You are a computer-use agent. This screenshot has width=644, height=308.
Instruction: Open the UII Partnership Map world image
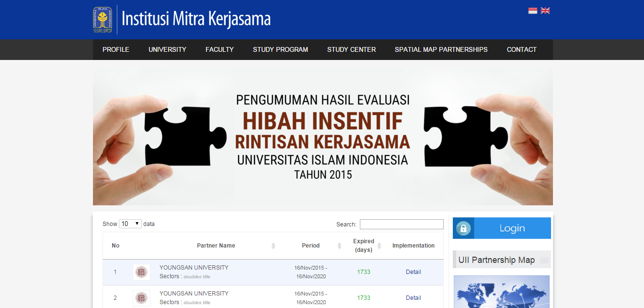click(502, 292)
